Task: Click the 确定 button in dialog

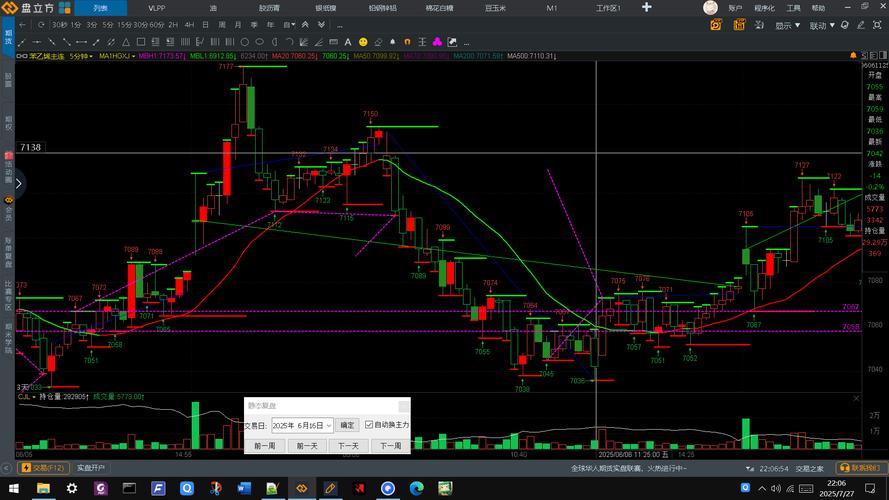Action: click(347, 425)
